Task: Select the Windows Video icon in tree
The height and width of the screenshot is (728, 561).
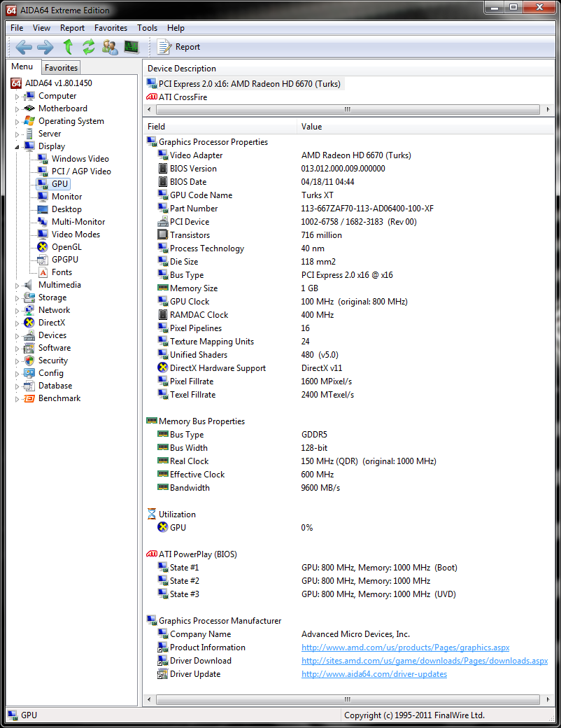Action: 43,159
